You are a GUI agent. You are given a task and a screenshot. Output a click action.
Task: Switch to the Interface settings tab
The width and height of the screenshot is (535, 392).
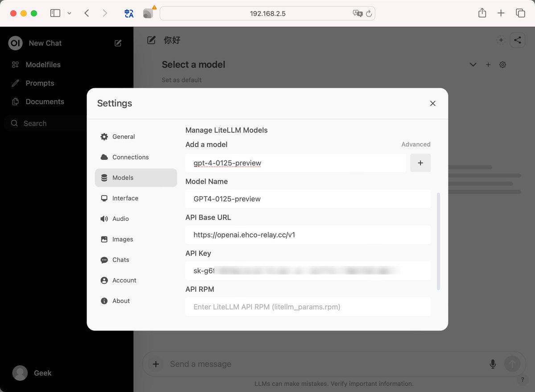click(x=136, y=198)
